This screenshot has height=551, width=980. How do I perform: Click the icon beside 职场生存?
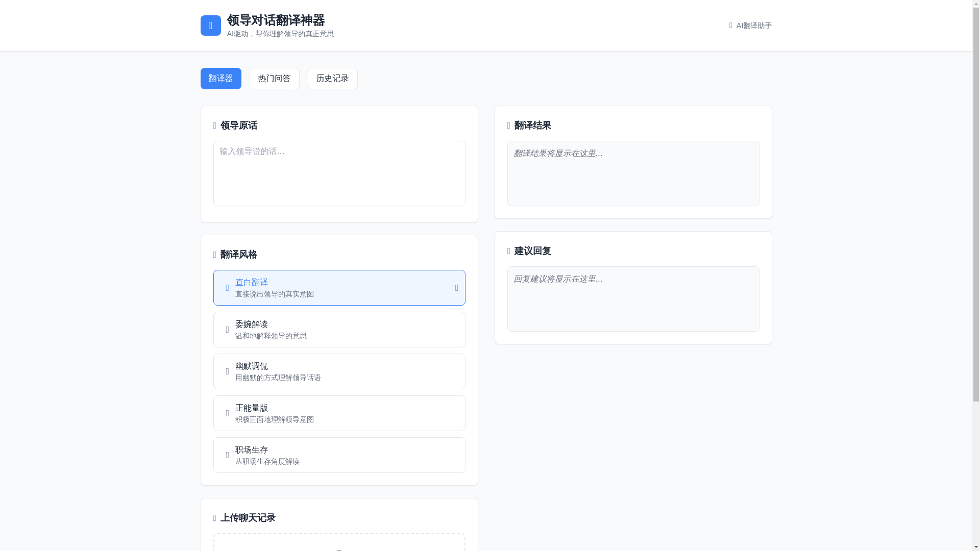(227, 455)
